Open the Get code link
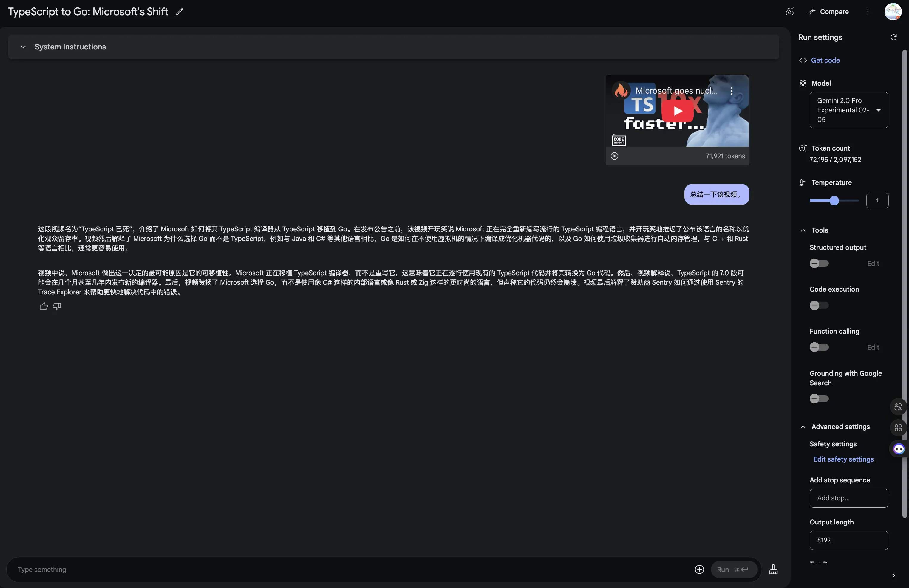909x588 pixels. coord(825,60)
